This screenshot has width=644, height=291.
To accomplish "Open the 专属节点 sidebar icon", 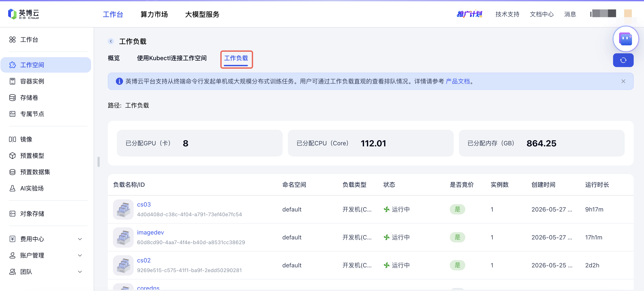I will [x=12, y=114].
